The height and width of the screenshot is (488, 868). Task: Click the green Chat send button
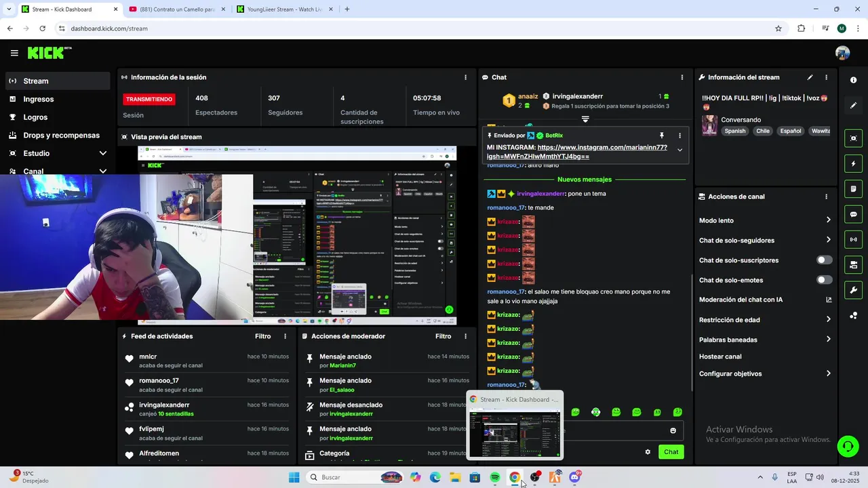click(671, 452)
